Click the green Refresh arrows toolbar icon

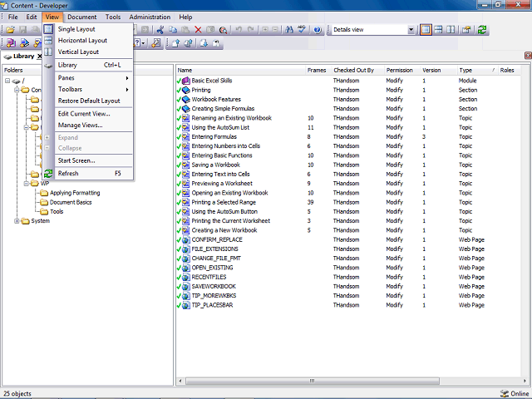[482, 30]
